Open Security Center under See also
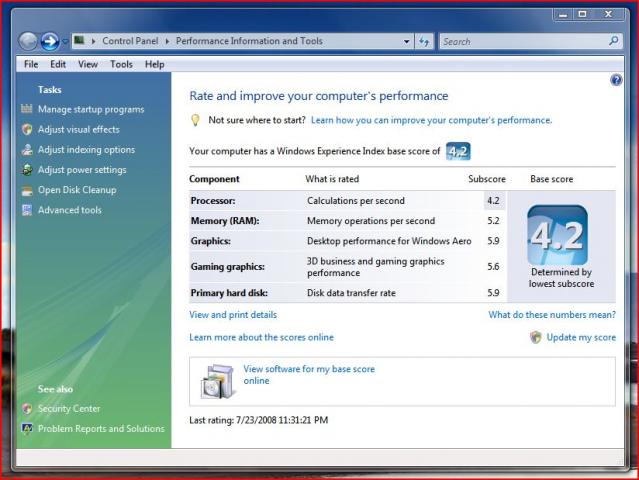The height and width of the screenshot is (480, 639). (69, 408)
